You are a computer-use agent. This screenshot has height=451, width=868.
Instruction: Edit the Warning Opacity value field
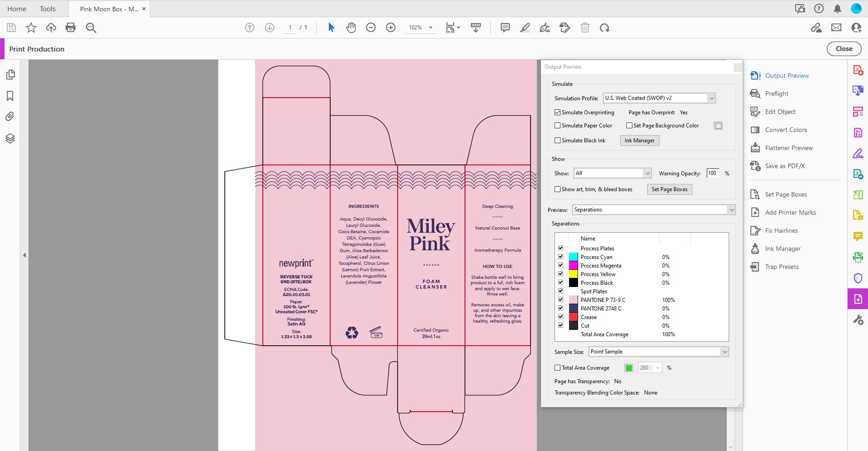tap(712, 173)
